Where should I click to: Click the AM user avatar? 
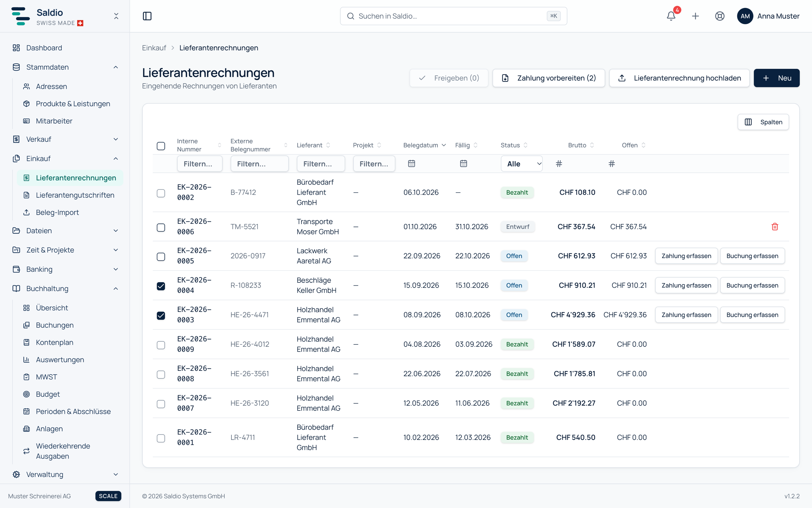[745, 16]
